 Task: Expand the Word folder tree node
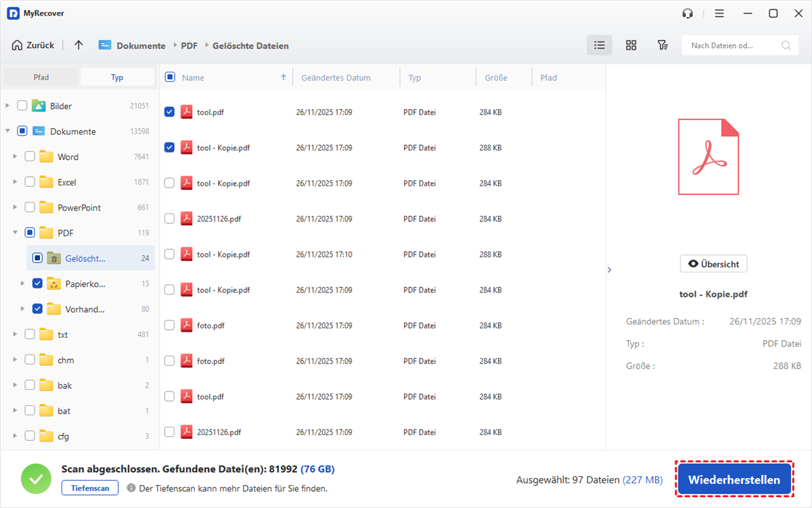[x=15, y=156]
